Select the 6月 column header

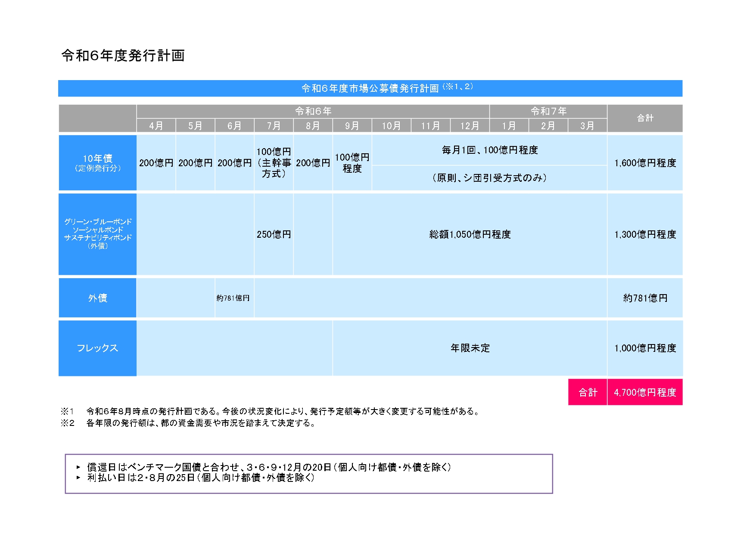(x=234, y=125)
